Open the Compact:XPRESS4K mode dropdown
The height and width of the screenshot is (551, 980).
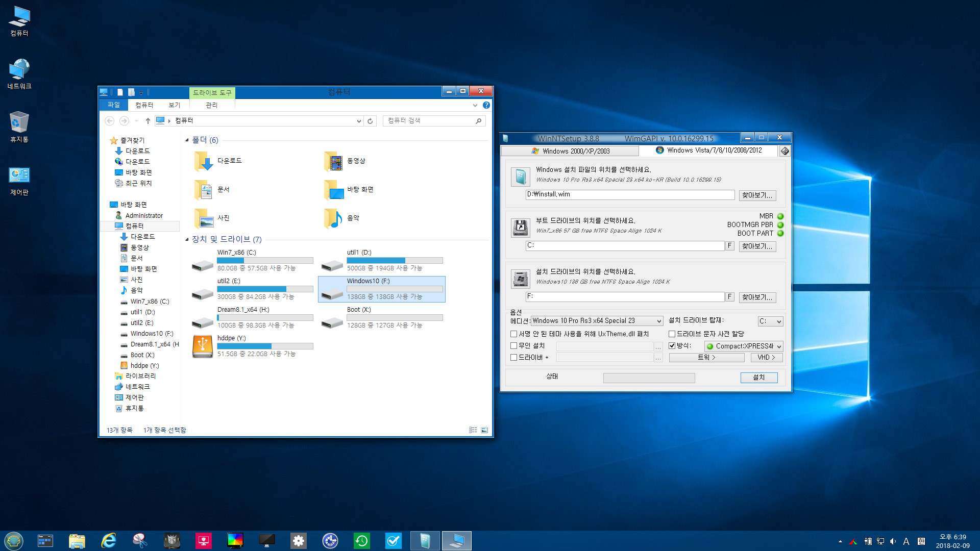tap(744, 346)
